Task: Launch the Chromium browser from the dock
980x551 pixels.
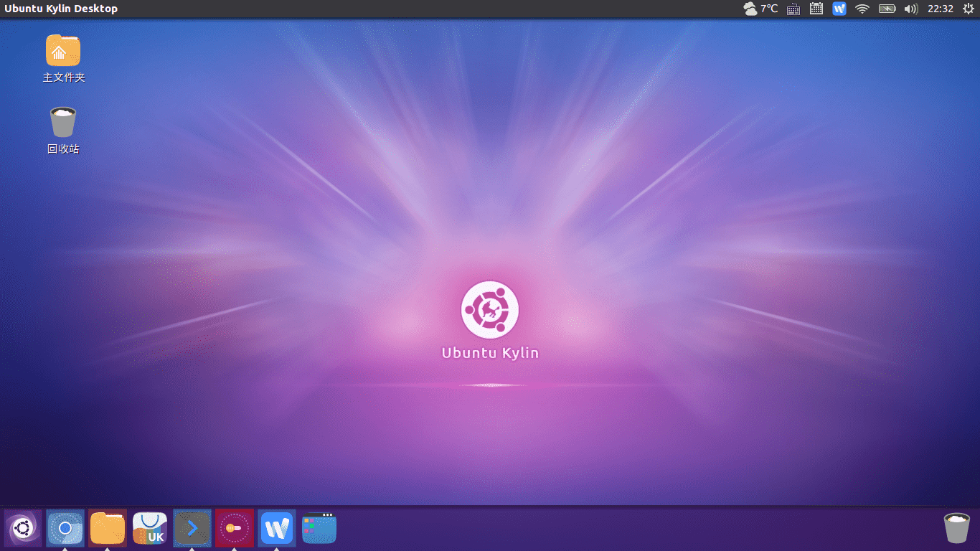Action: pos(65,529)
